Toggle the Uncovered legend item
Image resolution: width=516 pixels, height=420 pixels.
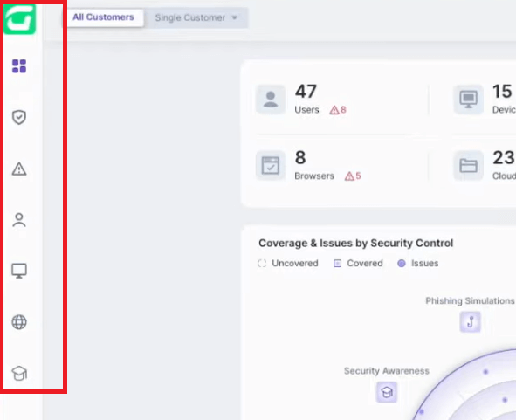click(x=288, y=264)
